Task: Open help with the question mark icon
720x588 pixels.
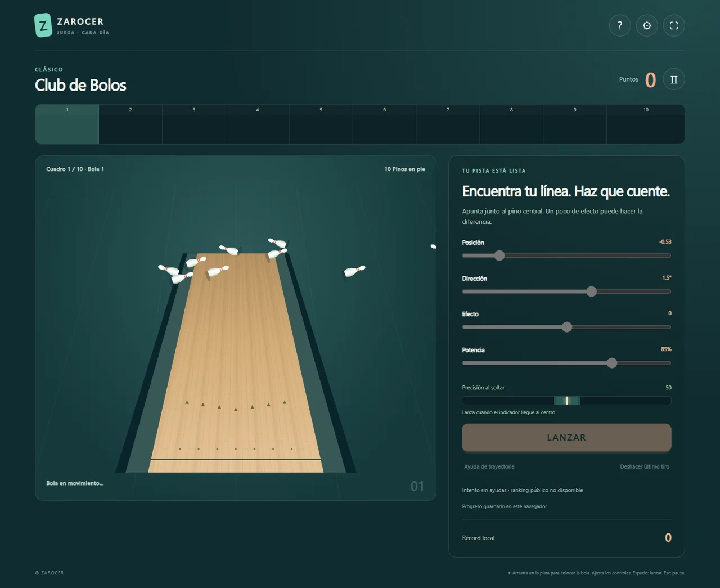Action: pyautogui.click(x=620, y=25)
